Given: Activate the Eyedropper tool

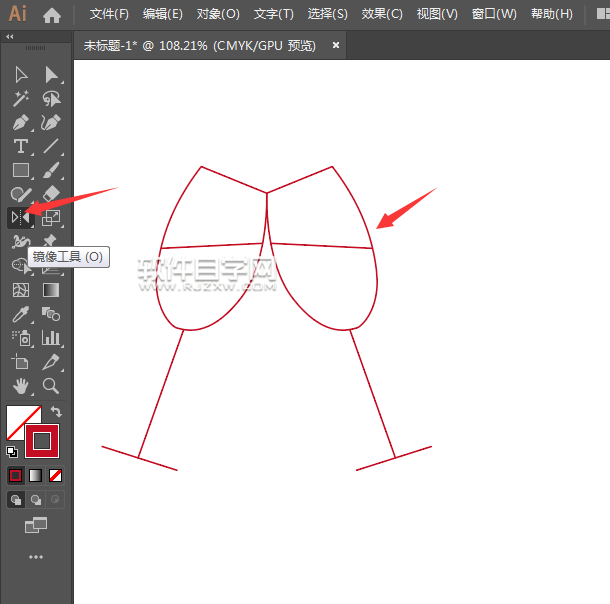Looking at the screenshot, I should click(20, 314).
